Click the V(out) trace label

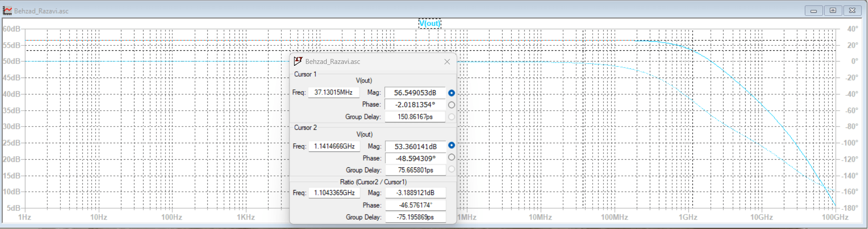tap(429, 23)
